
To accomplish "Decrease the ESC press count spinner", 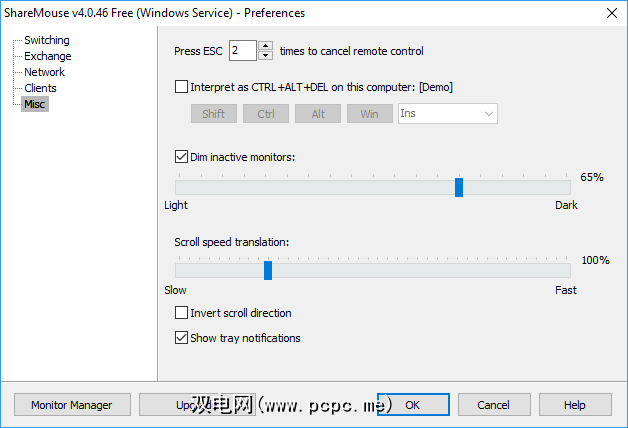I will click(x=265, y=55).
